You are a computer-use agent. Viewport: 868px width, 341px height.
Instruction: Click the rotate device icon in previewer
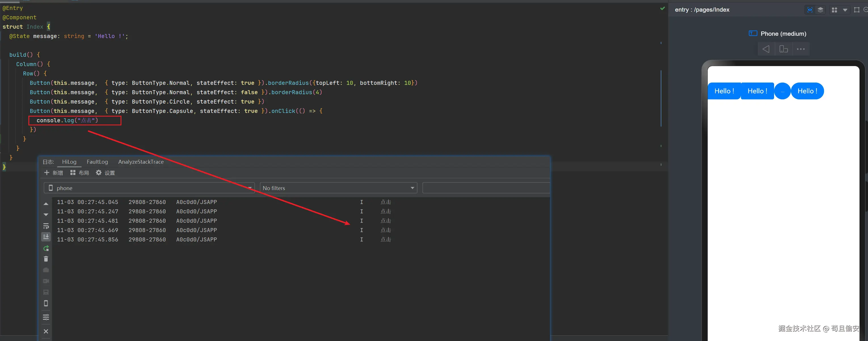coord(783,49)
